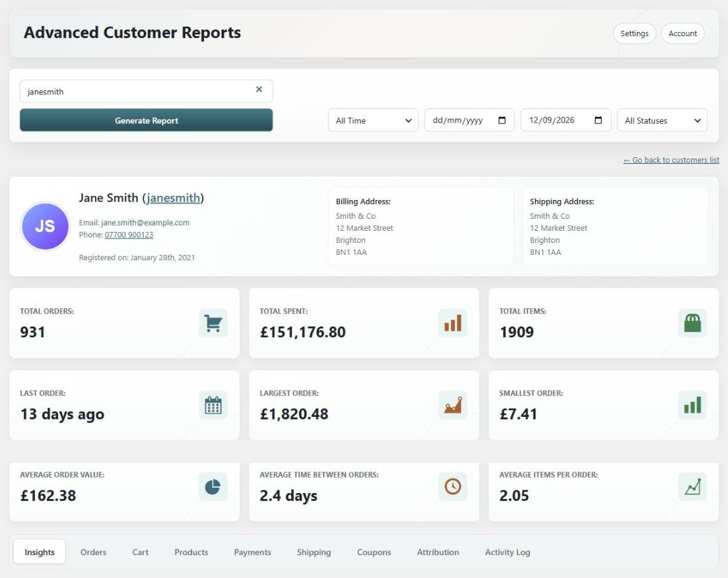Click the 931 total orders value
The image size is (728, 578).
[x=33, y=332]
